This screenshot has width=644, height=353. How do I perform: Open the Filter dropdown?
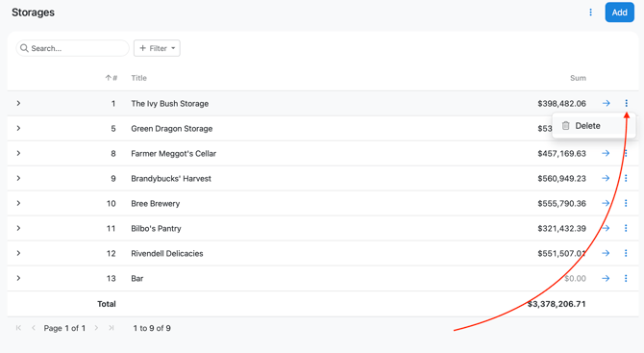[157, 48]
